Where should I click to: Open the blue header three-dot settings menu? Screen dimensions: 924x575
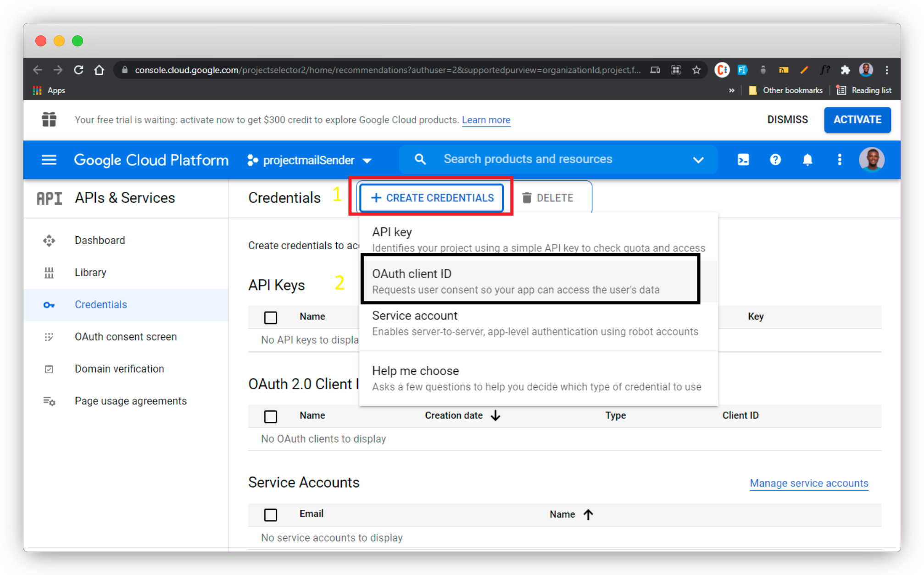point(840,160)
